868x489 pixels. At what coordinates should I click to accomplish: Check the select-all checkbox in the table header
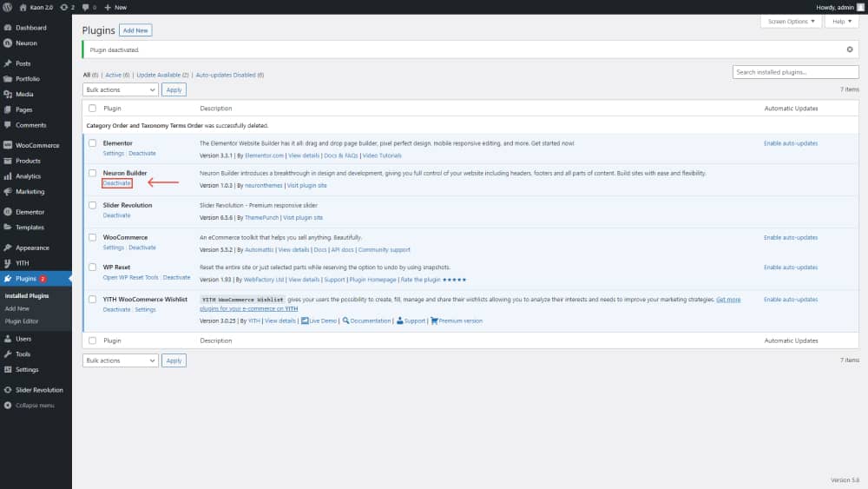coord(93,109)
